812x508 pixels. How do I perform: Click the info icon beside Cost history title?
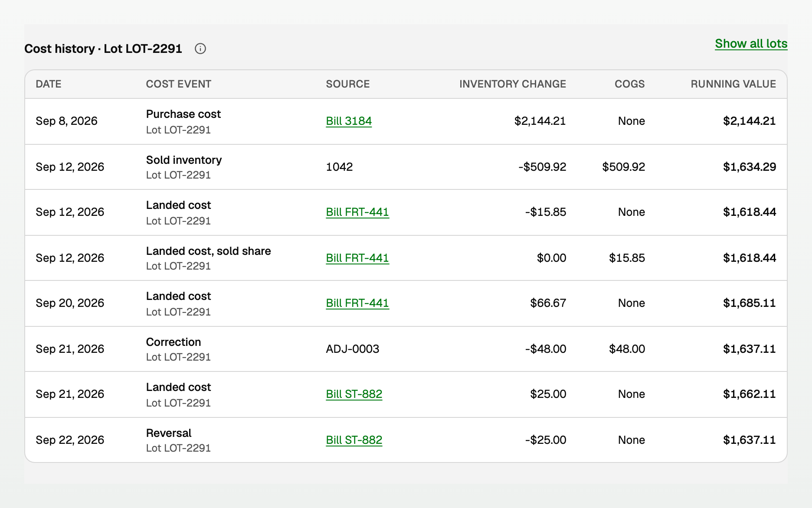[200, 49]
